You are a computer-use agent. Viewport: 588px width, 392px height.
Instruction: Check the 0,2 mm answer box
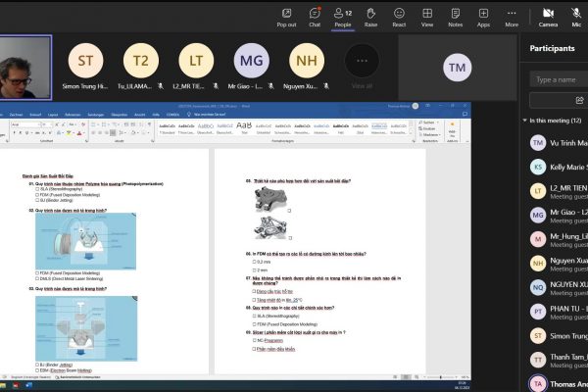(x=252, y=263)
